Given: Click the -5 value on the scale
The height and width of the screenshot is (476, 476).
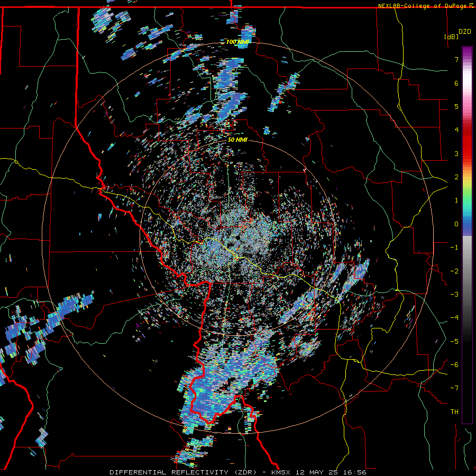Looking at the screenshot, I should (x=454, y=342).
